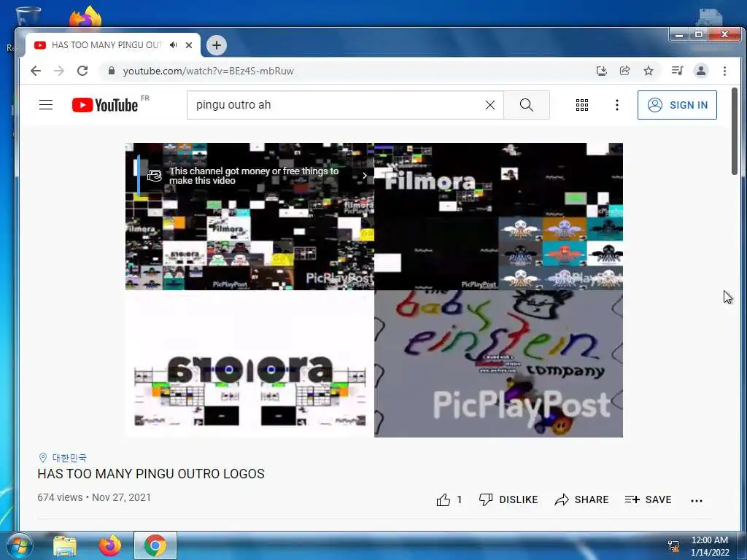Click the video player area
The height and width of the screenshot is (560, 747).
point(374,290)
